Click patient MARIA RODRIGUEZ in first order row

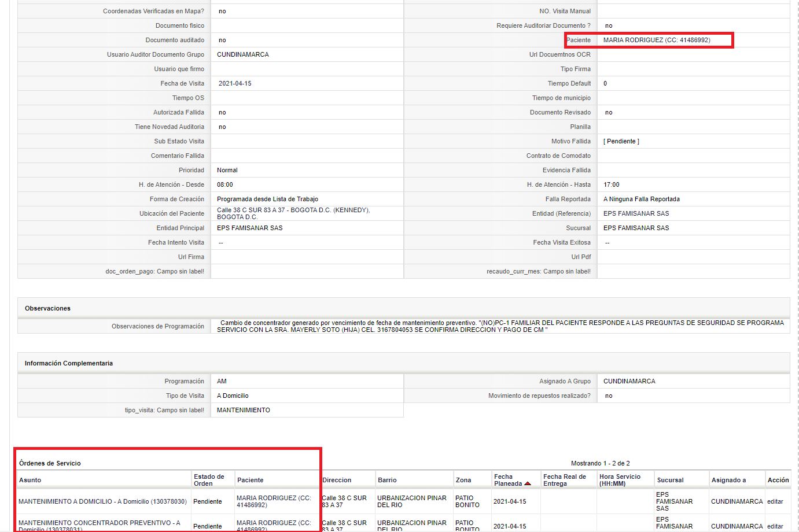(x=274, y=501)
